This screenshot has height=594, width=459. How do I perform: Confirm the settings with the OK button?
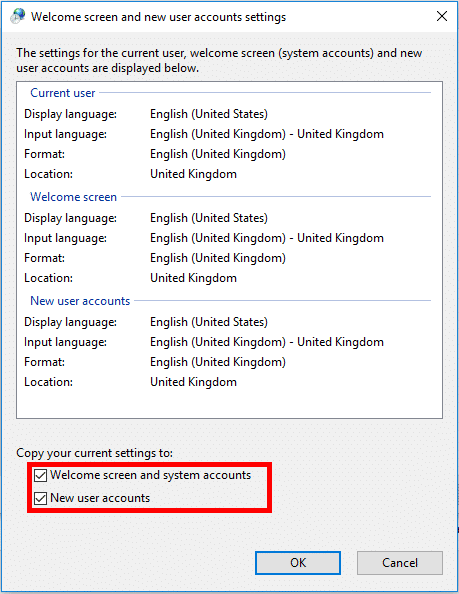coord(298,563)
